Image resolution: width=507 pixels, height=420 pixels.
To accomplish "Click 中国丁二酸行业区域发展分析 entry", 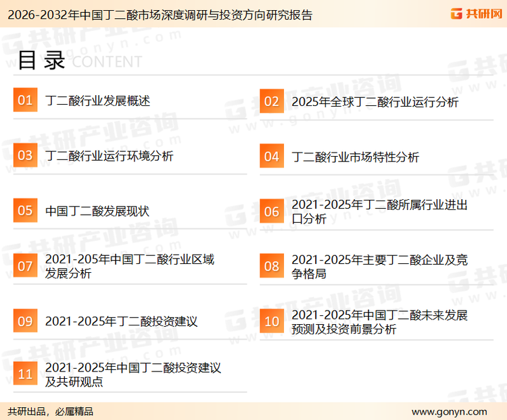I will click(x=130, y=266).
